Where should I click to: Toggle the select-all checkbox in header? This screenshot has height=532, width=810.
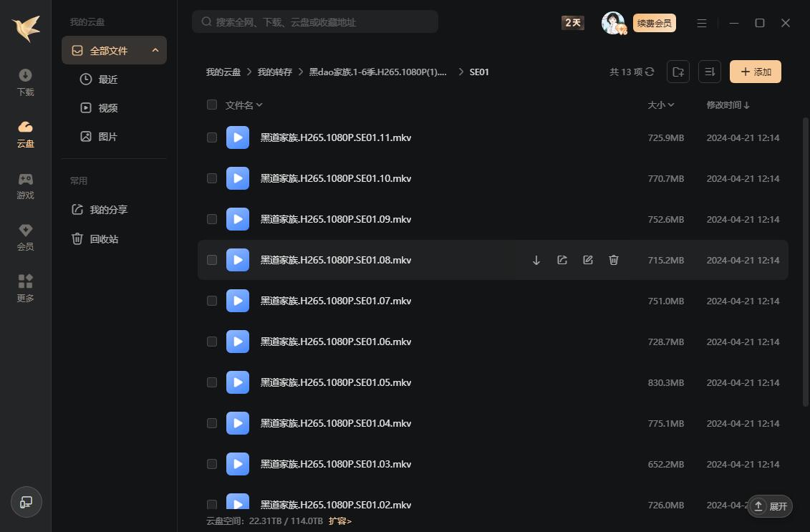click(212, 105)
